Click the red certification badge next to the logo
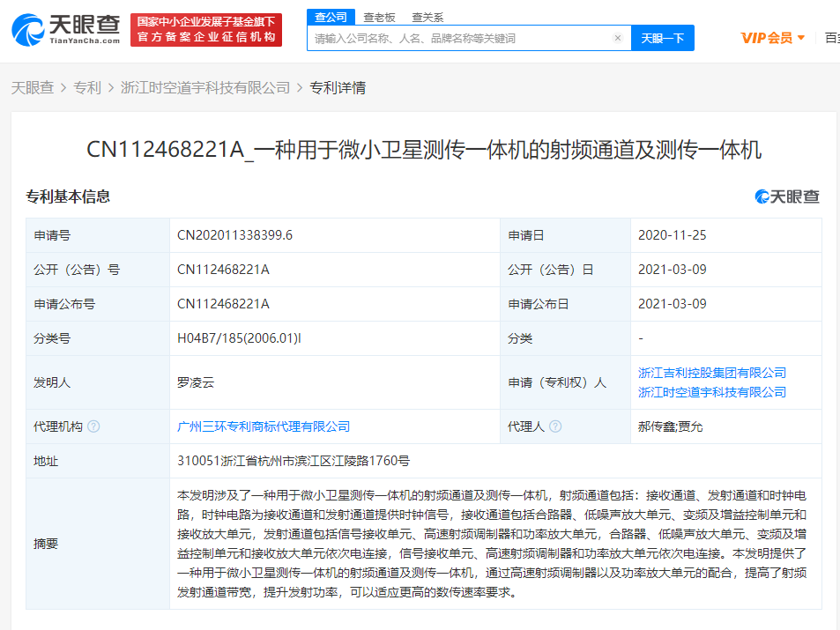The height and width of the screenshot is (630, 840). (206, 29)
